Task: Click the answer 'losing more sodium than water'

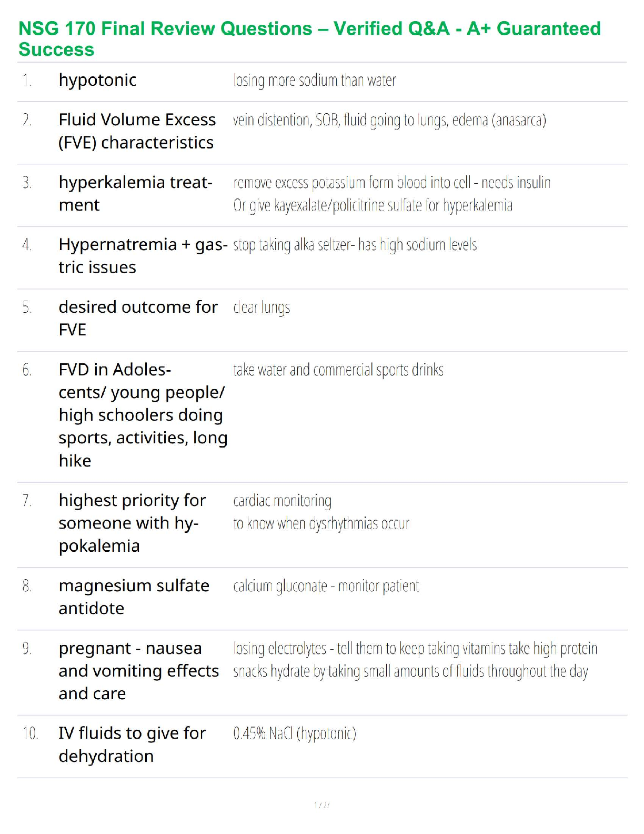Action: tap(314, 81)
